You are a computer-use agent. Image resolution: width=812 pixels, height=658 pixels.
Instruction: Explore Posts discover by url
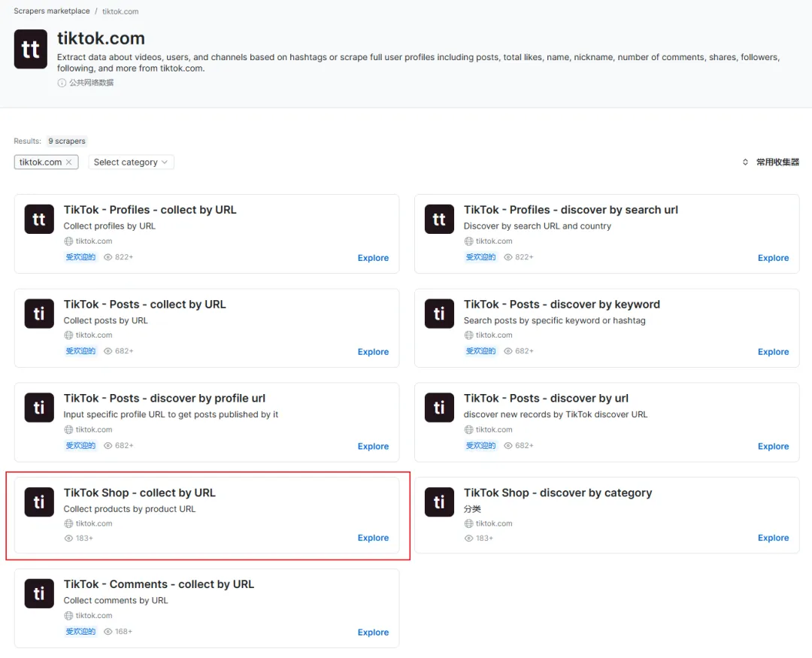click(773, 446)
